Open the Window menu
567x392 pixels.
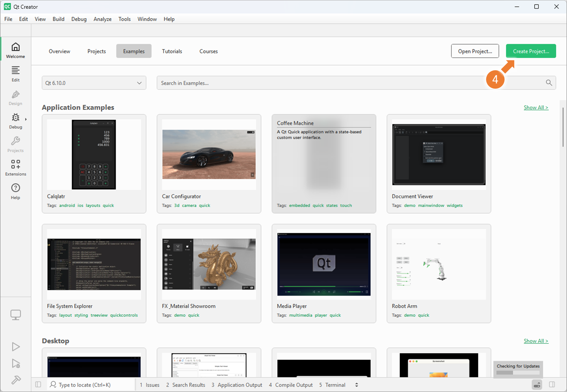click(147, 19)
